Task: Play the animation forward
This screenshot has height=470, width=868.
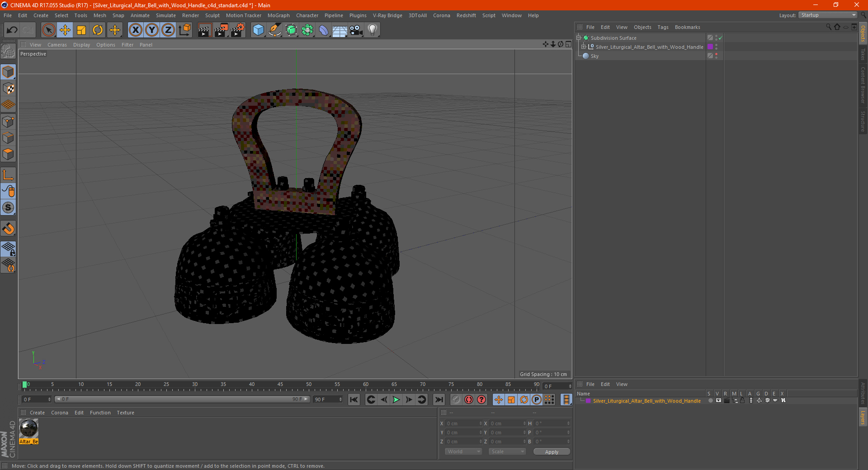Action: [x=396, y=399]
